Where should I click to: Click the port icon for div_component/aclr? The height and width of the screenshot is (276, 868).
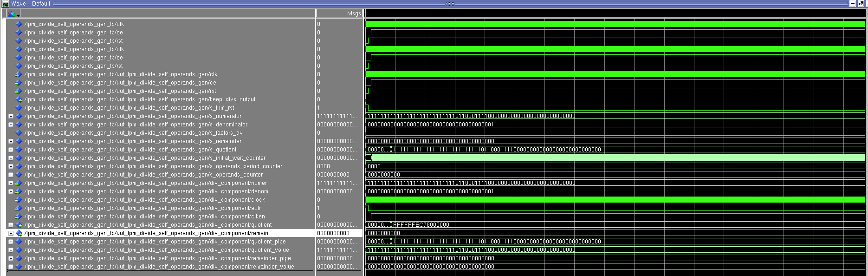[x=19, y=208]
